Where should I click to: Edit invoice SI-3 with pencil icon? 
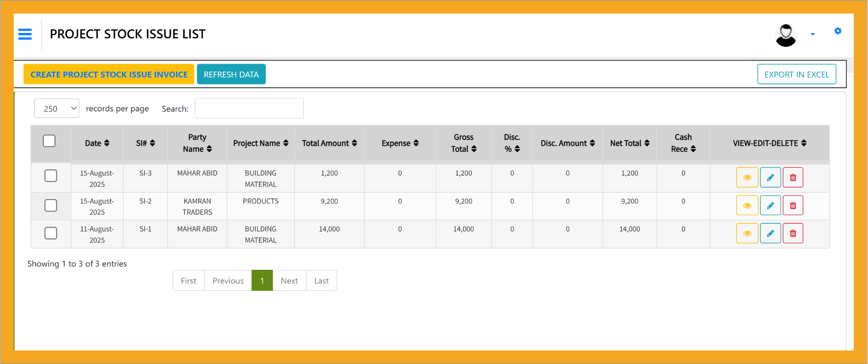(770, 178)
